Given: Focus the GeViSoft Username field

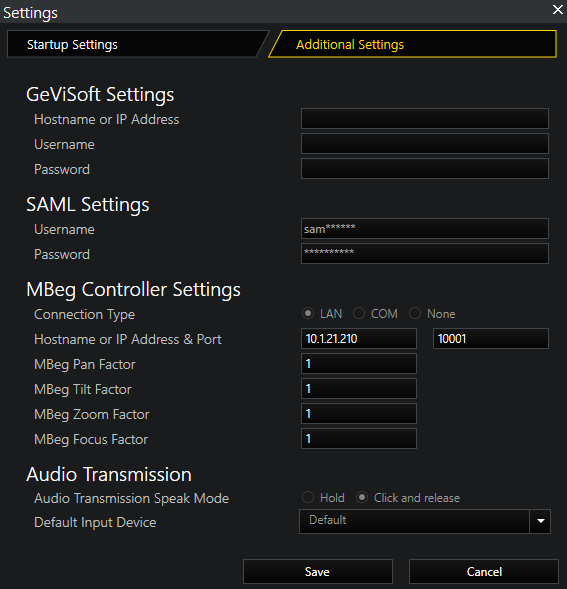Looking at the screenshot, I should (425, 143).
